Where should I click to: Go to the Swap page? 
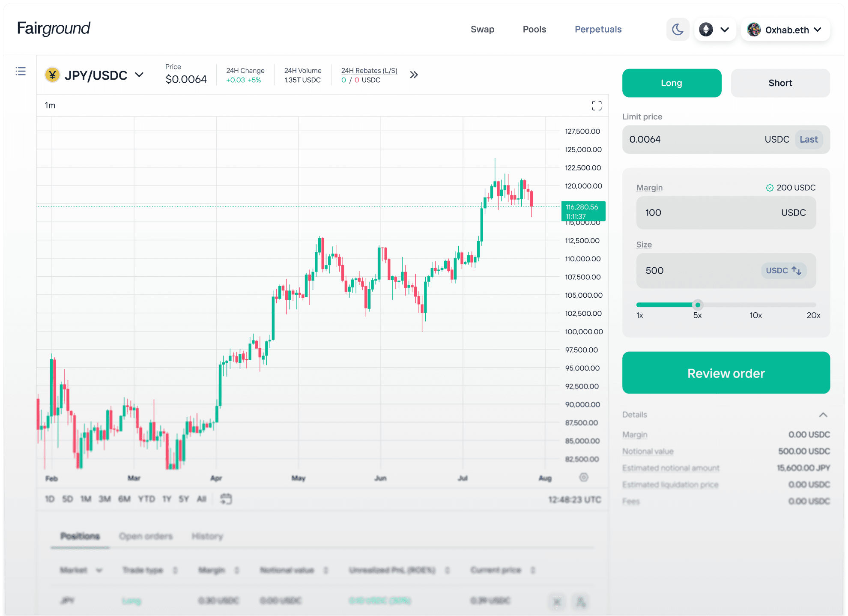[x=482, y=30]
